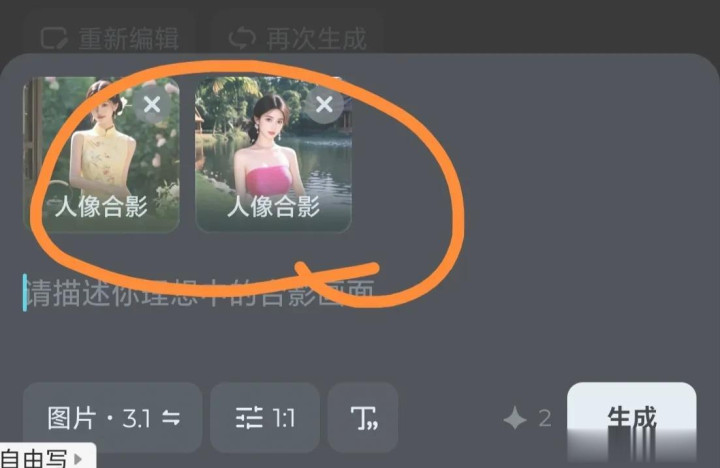This screenshot has width=720, height=468.
Task: Click the sliders icon beside 1:1
Action: [x=249, y=418]
